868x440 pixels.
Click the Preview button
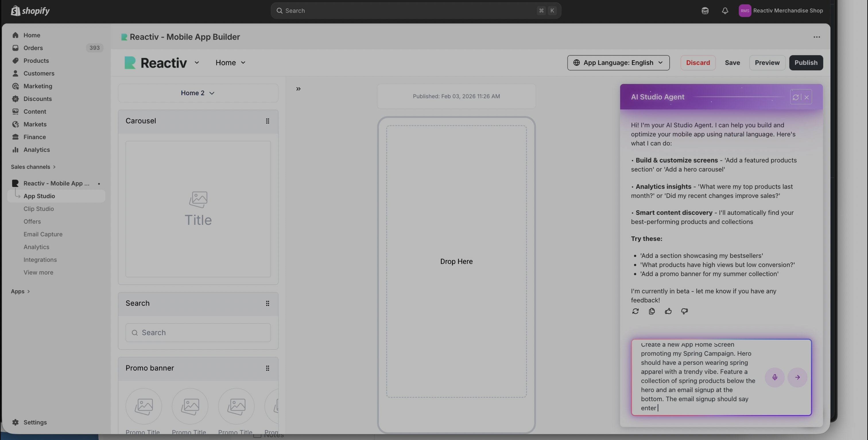(x=767, y=63)
